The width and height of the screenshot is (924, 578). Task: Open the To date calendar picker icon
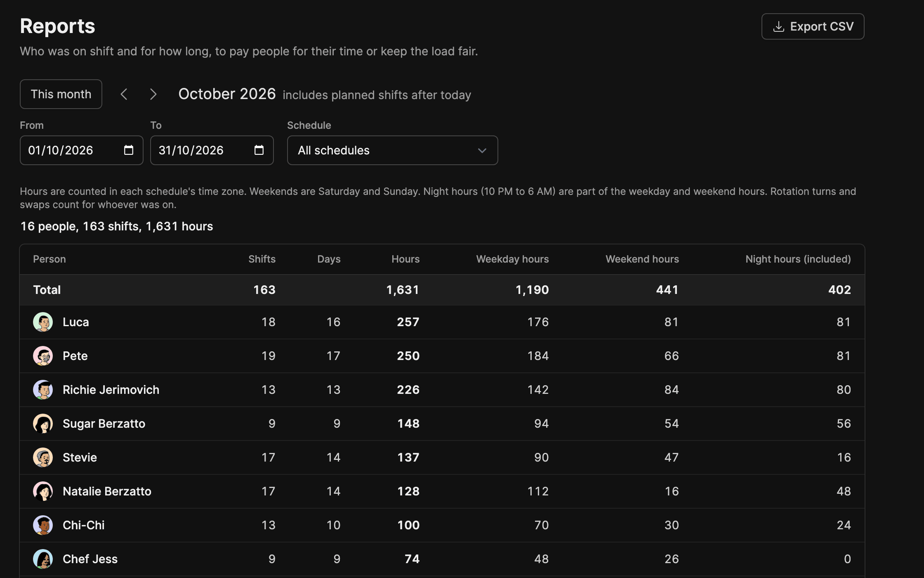[259, 150]
